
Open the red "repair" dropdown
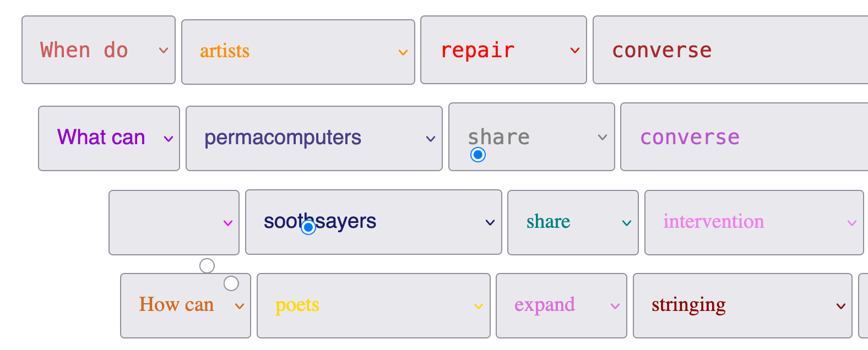click(x=503, y=50)
